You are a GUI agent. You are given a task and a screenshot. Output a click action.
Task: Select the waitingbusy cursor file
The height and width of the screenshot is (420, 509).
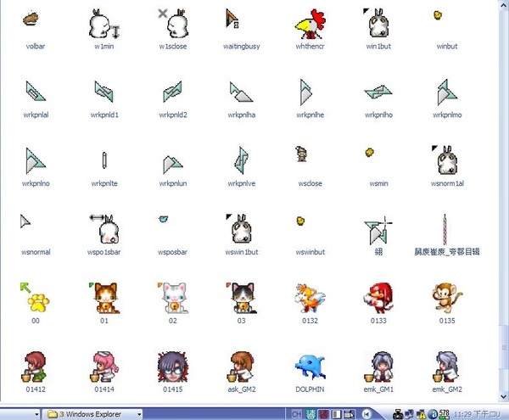click(232, 19)
